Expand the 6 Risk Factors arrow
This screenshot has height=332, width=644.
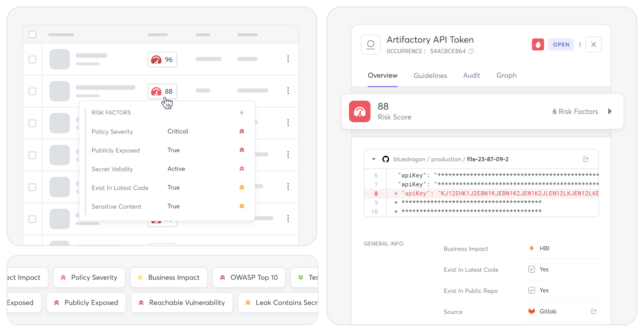610,111
